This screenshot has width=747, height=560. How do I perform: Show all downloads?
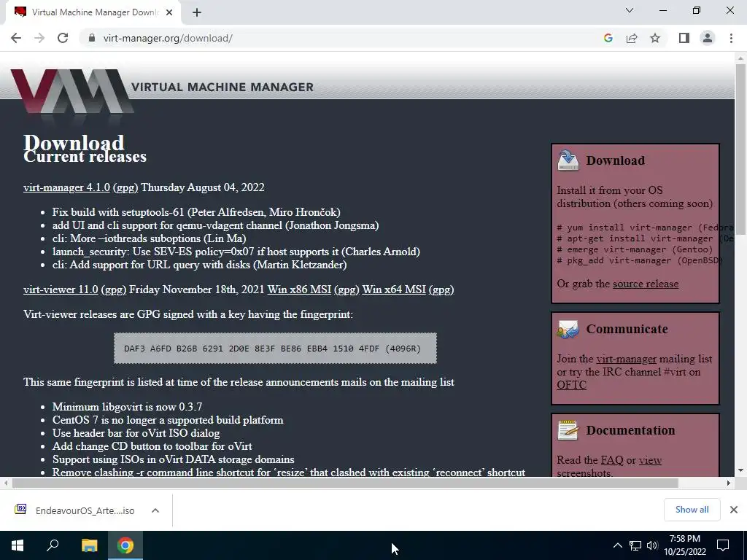pos(692,510)
